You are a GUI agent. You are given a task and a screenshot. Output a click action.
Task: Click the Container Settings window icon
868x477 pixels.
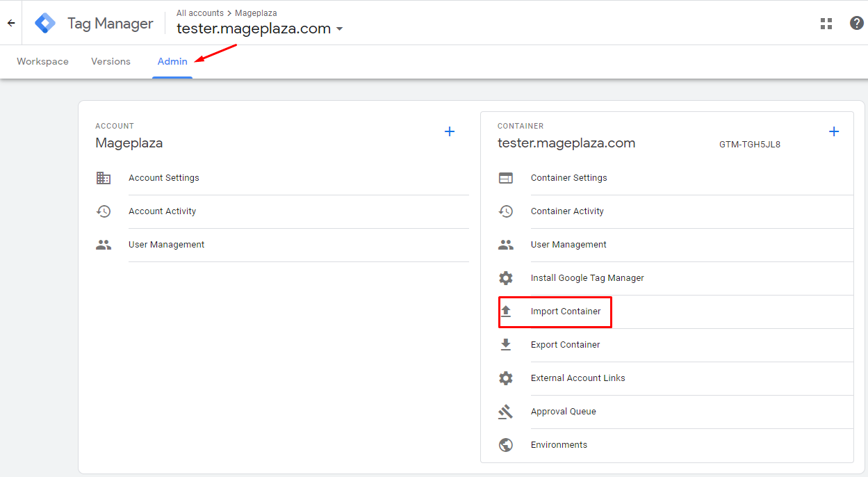coord(506,178)
